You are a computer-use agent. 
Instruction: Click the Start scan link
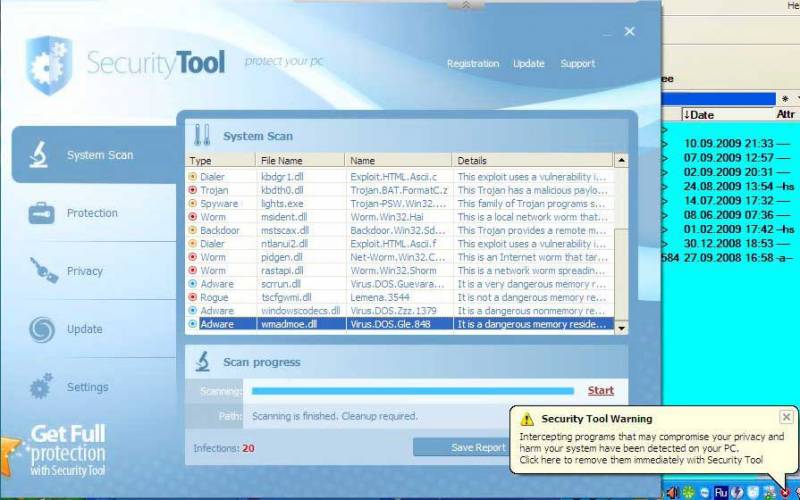tap(600, 391)
